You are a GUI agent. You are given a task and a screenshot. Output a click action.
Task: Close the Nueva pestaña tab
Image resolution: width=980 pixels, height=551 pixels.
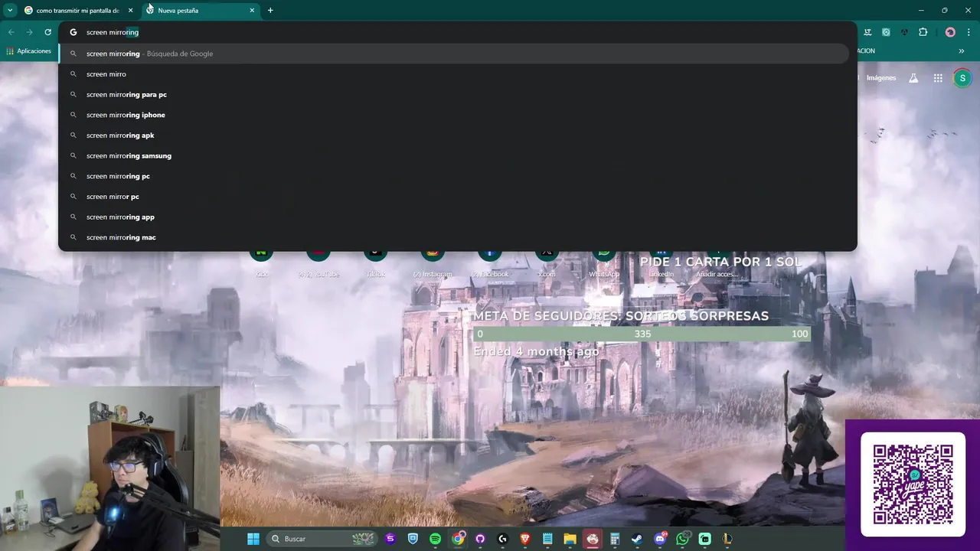click(252, 11)
